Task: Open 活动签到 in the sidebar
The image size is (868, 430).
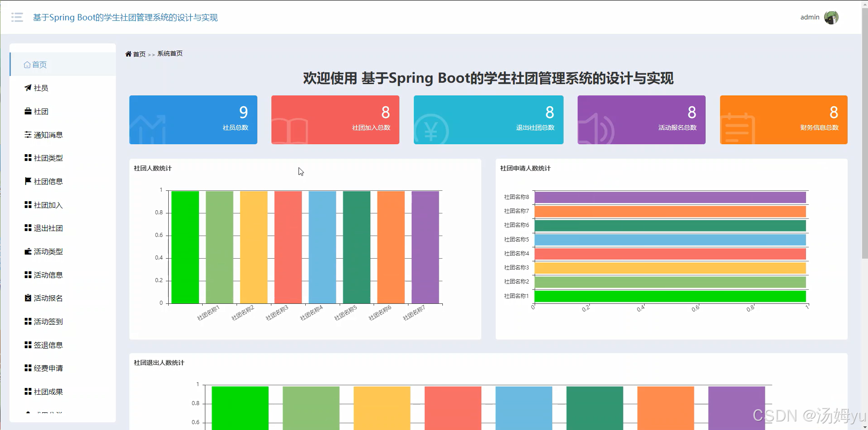Action: pyautogui.click(x=63, y=321)
